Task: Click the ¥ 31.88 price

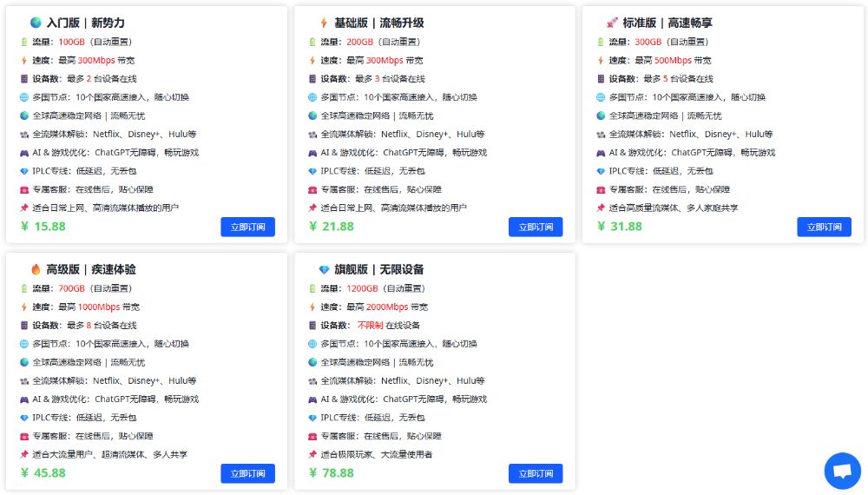Action: click(x=620, y=227)
